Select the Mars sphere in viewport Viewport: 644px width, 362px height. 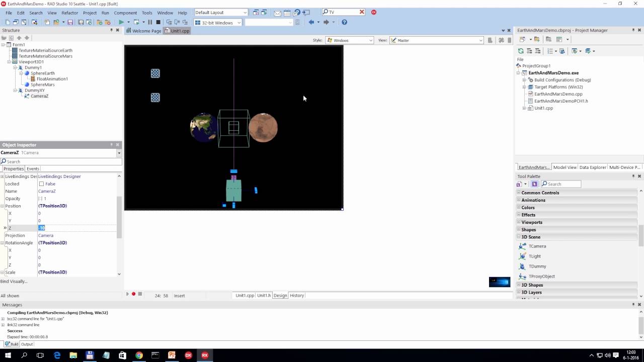pos(263,128)
